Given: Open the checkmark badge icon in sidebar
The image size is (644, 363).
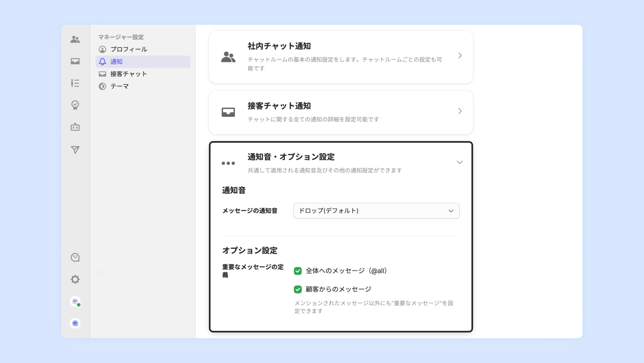Looking at the screenshot, I should [75, 105].
